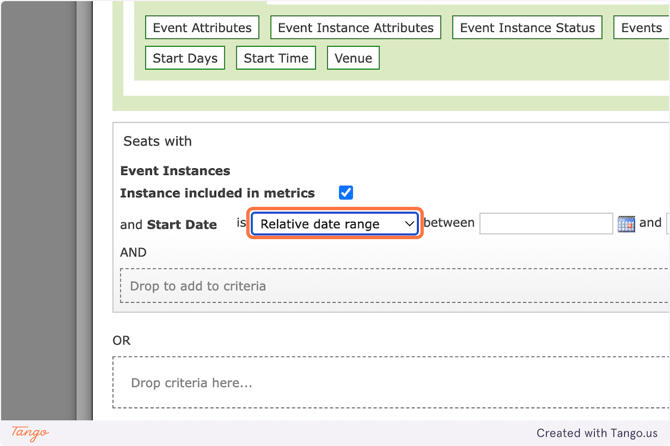The image size is (670, 446).
Task: Click the Start Date field label
Action: tap(181, 225)
